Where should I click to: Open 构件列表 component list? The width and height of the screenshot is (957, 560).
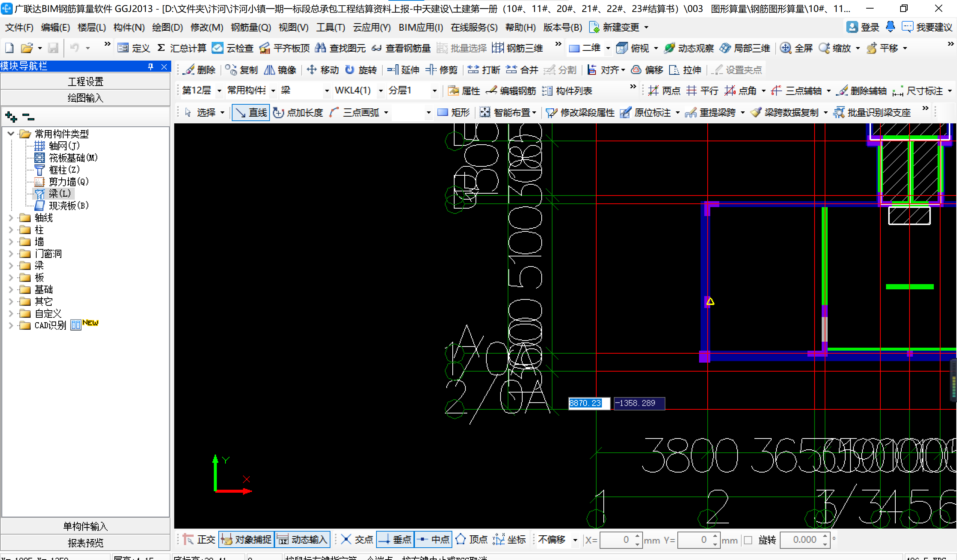click(x=567, y=90)
